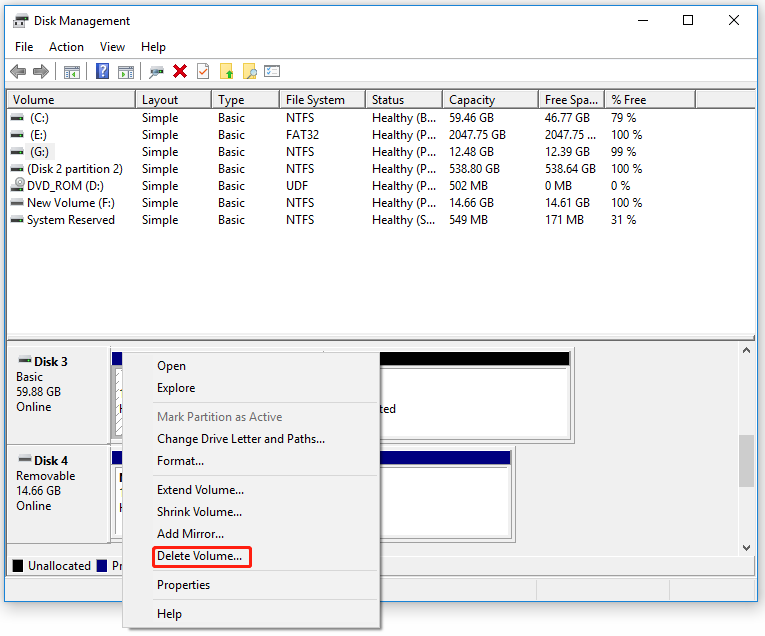This screenshot has width=765, height=636.
Task: Click the disk pane scroll down arrow
Action: (x=746, y=548)
